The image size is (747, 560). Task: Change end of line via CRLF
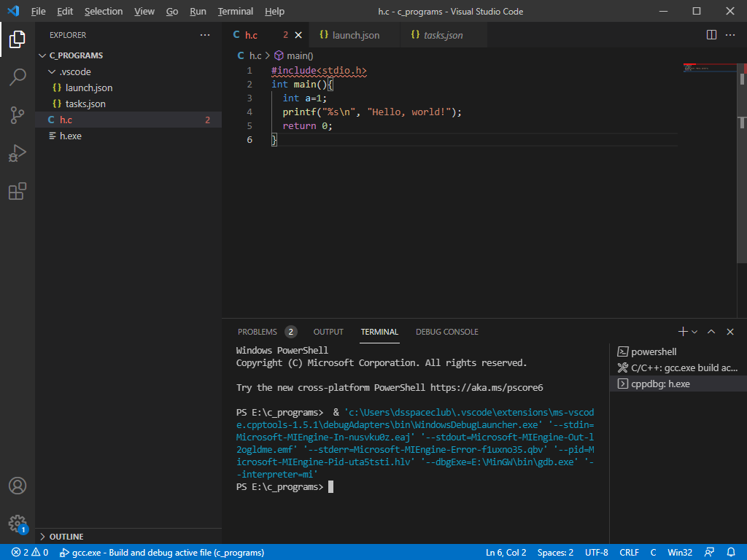point(630,553)
